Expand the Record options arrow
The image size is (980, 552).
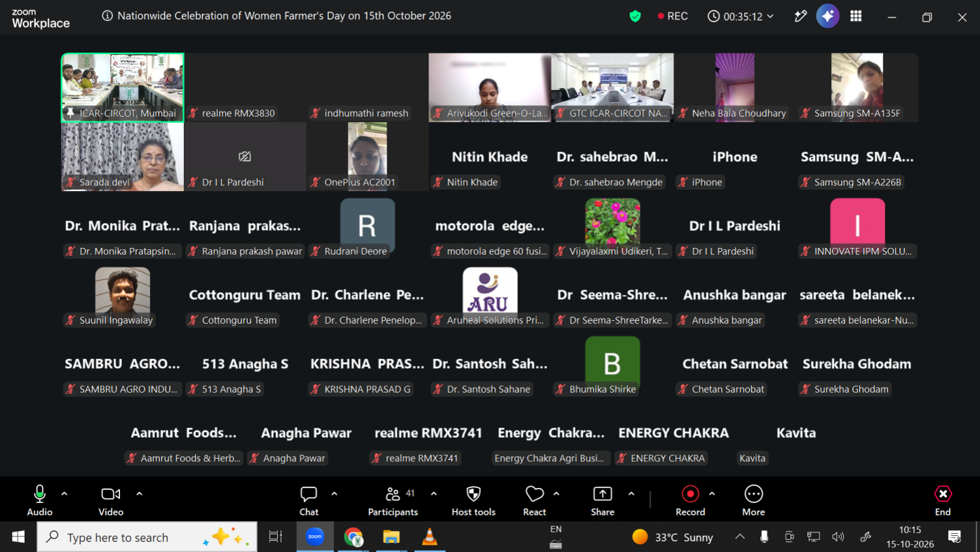click(712, 494)
